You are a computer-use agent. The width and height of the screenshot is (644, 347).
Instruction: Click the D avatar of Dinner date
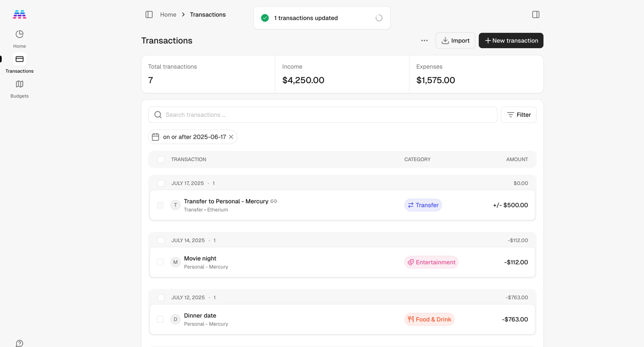(x=175, y=319)
